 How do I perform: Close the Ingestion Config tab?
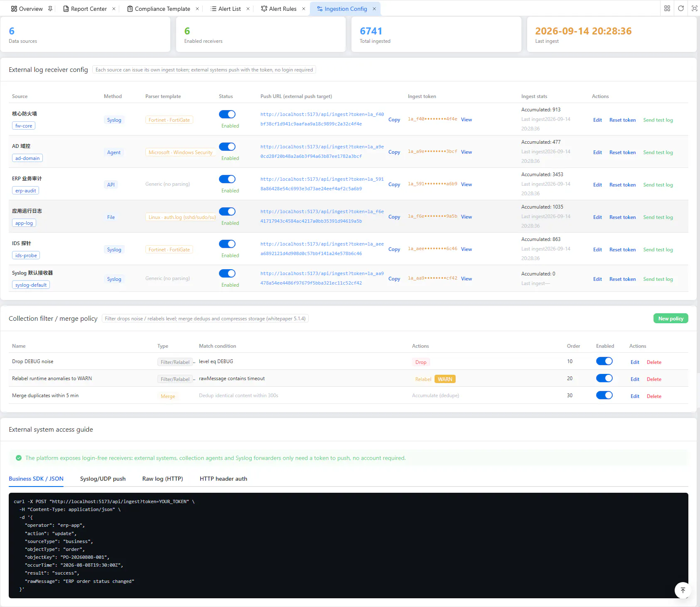coord(374,9)
